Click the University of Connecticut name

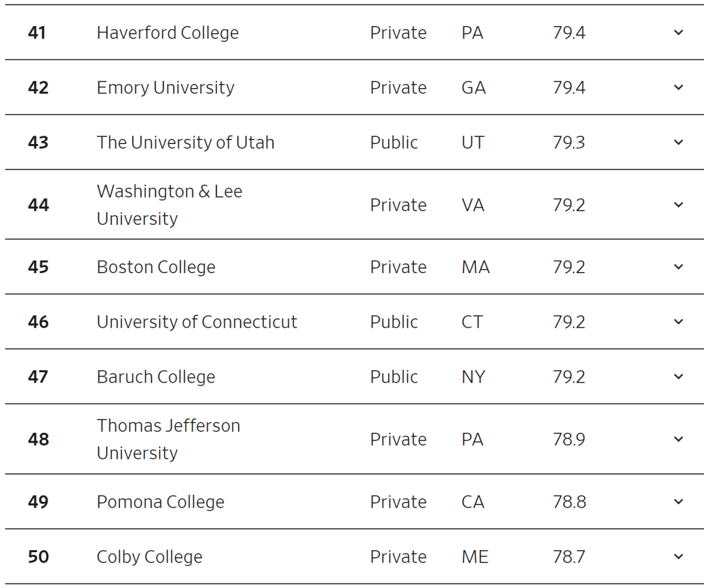[x=197, y=321]
